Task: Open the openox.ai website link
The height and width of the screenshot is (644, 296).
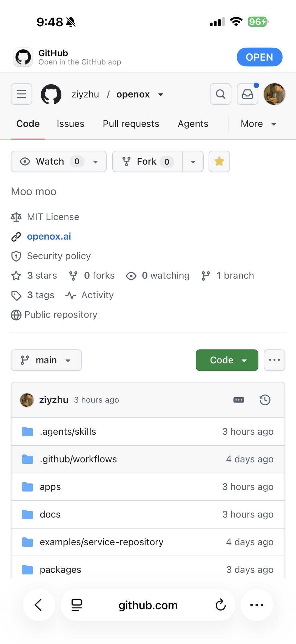Action: click(x=49, y=236)
